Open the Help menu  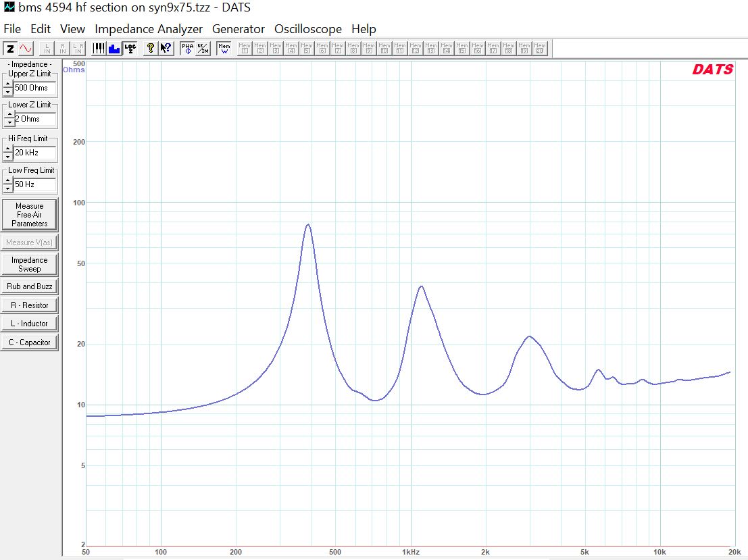[x=364, y=28]
